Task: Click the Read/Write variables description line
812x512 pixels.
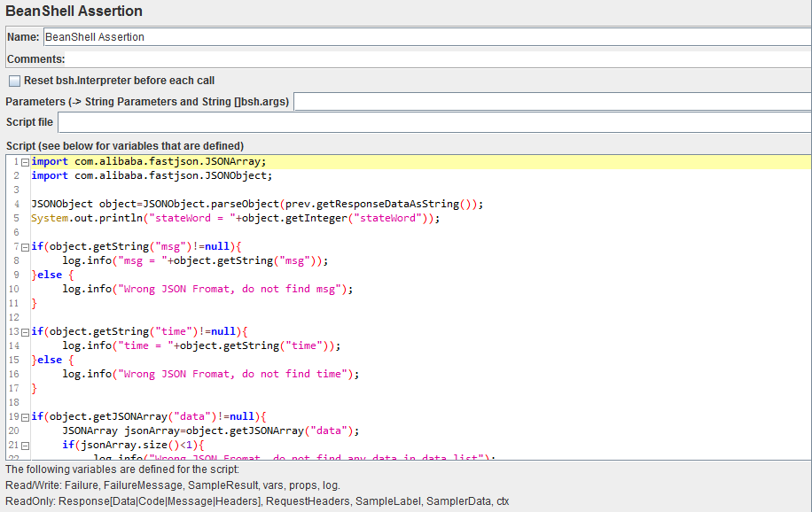Action: (x=173, y=485)
